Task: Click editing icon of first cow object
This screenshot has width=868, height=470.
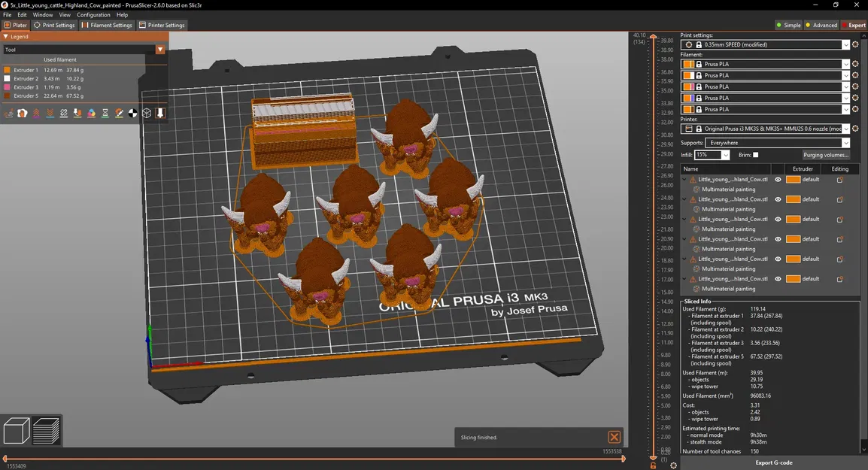Action: [839, 180]
